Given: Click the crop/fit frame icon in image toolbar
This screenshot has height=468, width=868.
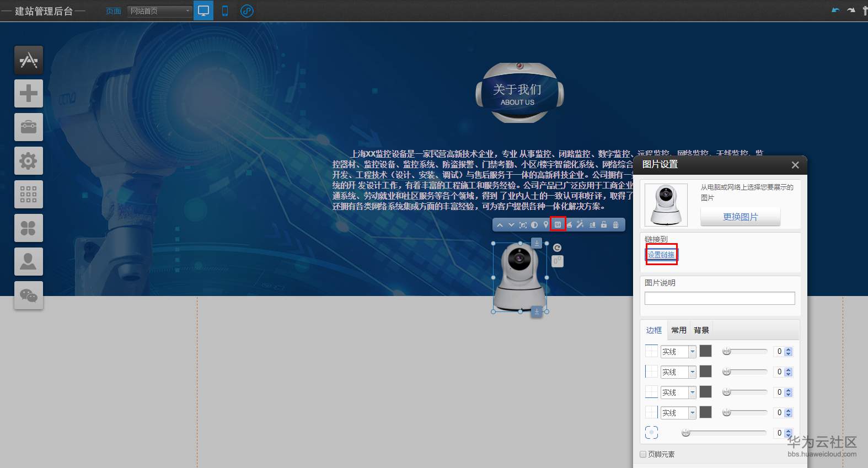Looking at the screenshot, I should (523, 225).
